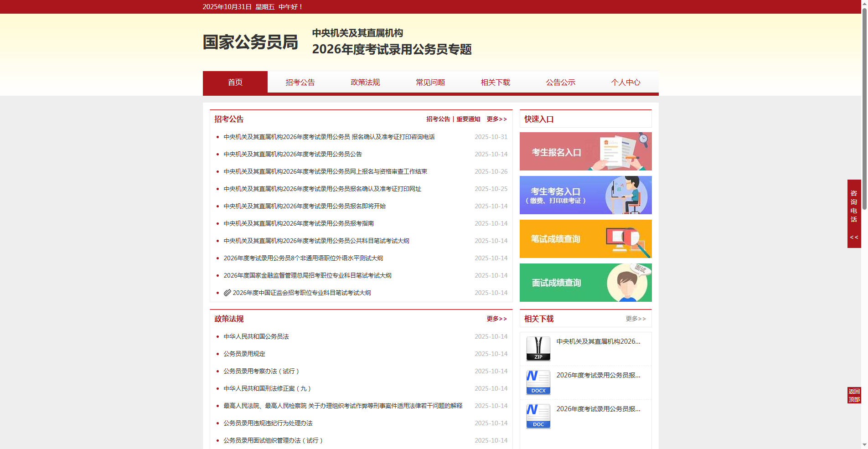Image resolution: width=868 pixels, height=449 pixels.
Task: Expand more announcements via 更多>> in 招考公告
Action: click(x=496, y=119)
